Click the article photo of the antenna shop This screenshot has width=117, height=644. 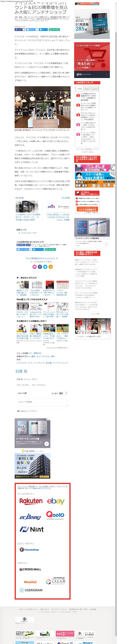pos(42,107)
